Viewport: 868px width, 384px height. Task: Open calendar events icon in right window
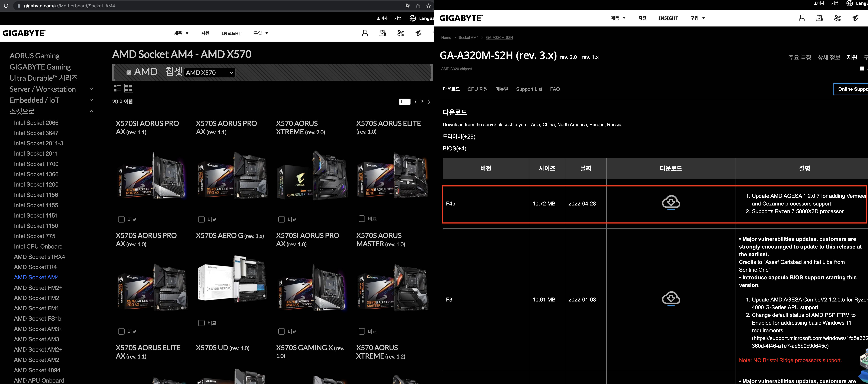click(819, 18)
